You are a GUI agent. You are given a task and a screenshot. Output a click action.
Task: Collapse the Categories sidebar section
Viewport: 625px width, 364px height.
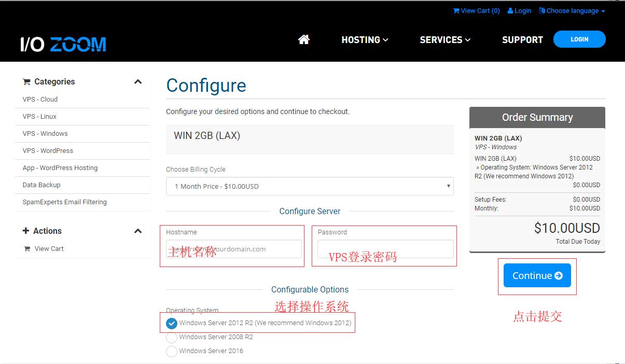[x=138, y=81]
